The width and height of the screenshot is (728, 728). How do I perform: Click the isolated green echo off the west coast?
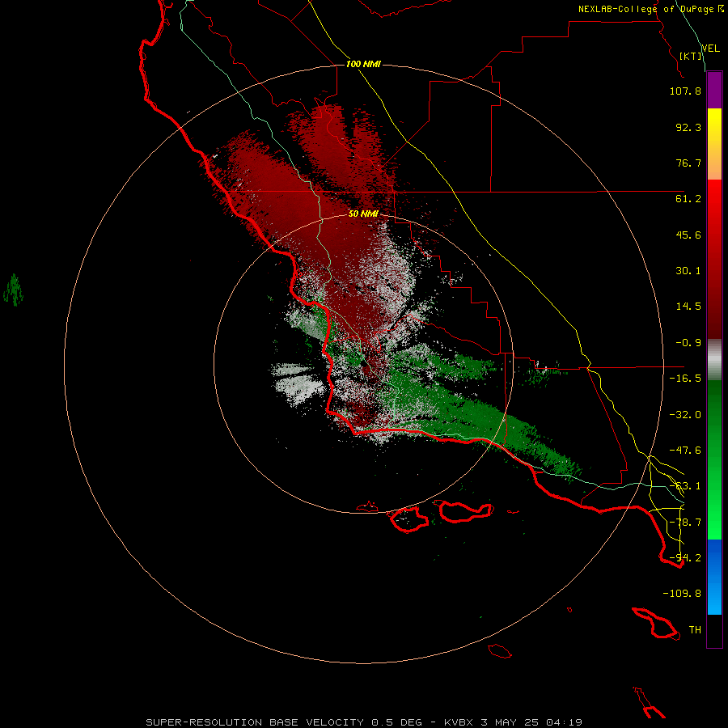14,290
